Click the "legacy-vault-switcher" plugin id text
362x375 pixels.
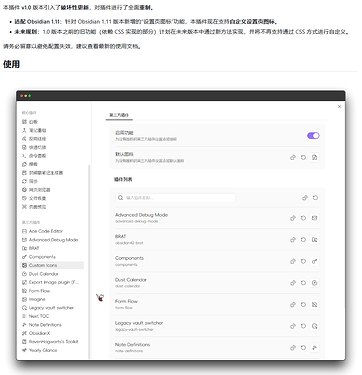[134, 329]
